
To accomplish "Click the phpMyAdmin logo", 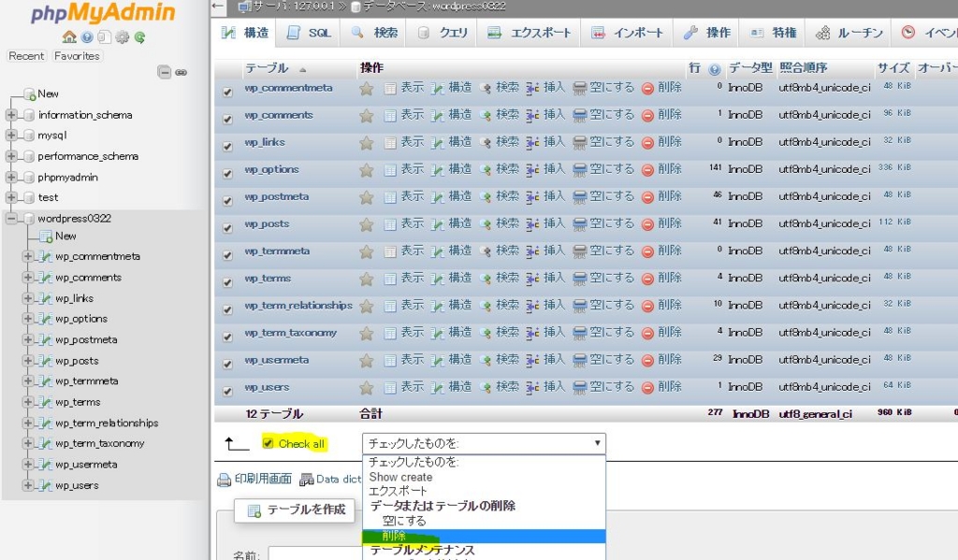I will point(103,13).
